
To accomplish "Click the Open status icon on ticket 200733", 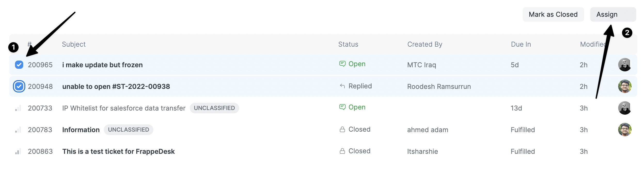I will [x=343, y=107].
